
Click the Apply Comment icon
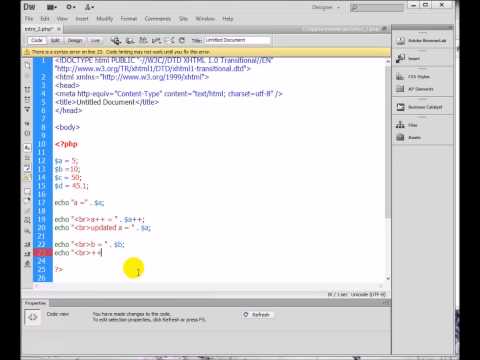click(x=28, y=191)
